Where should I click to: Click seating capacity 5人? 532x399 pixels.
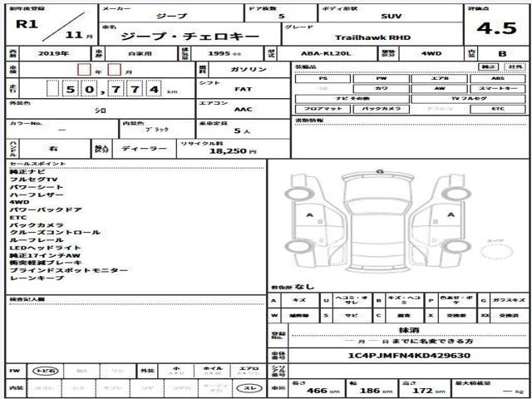[242, 131]
